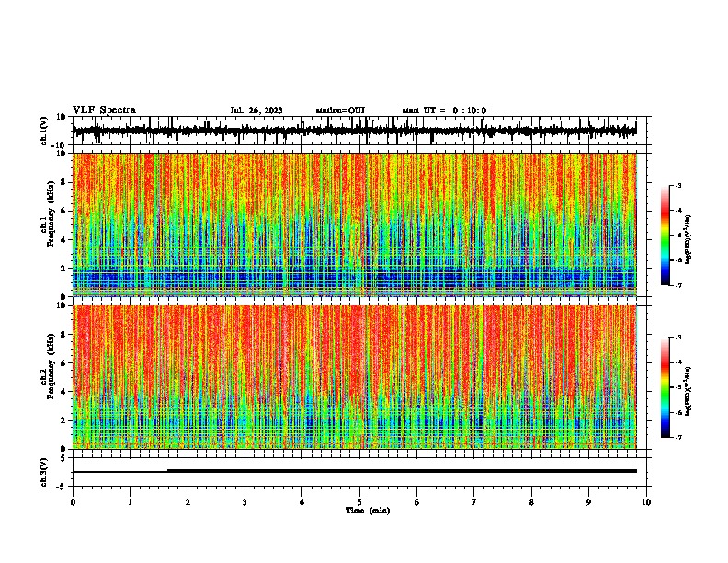728x563 pixels.
Task: Click time-axis tick label "5"
Action: tap(359, 502)
